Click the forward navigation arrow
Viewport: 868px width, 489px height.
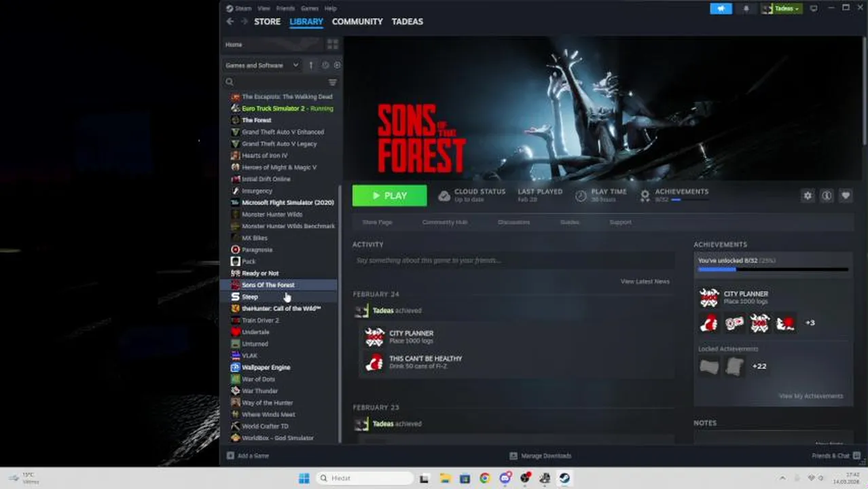(244, 22)
